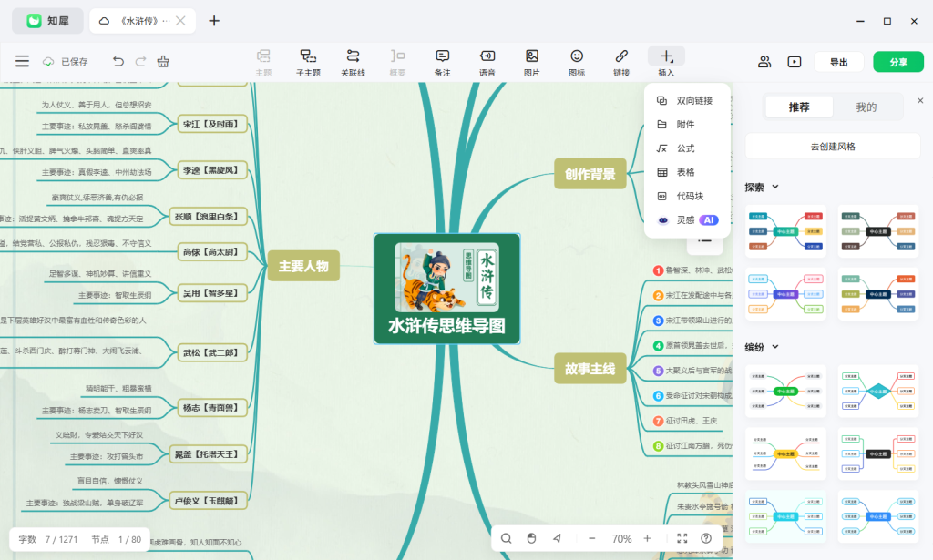Click the cloud saved status icon

[48, 61]
